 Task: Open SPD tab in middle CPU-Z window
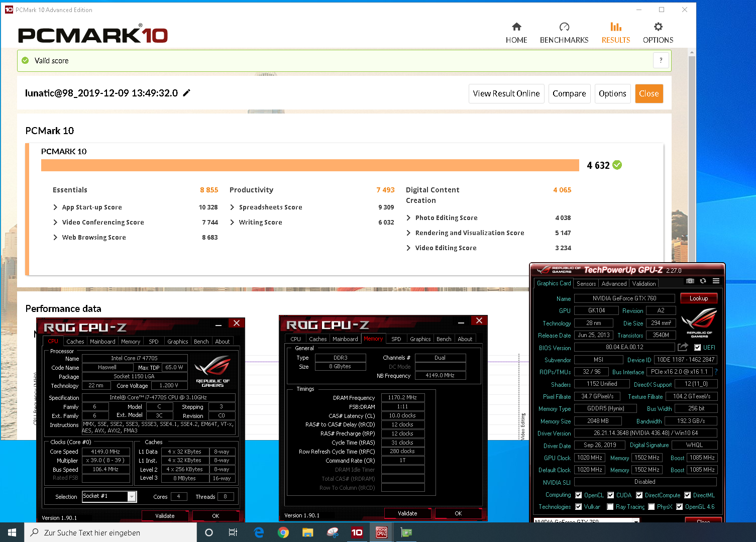coord(396,339)
